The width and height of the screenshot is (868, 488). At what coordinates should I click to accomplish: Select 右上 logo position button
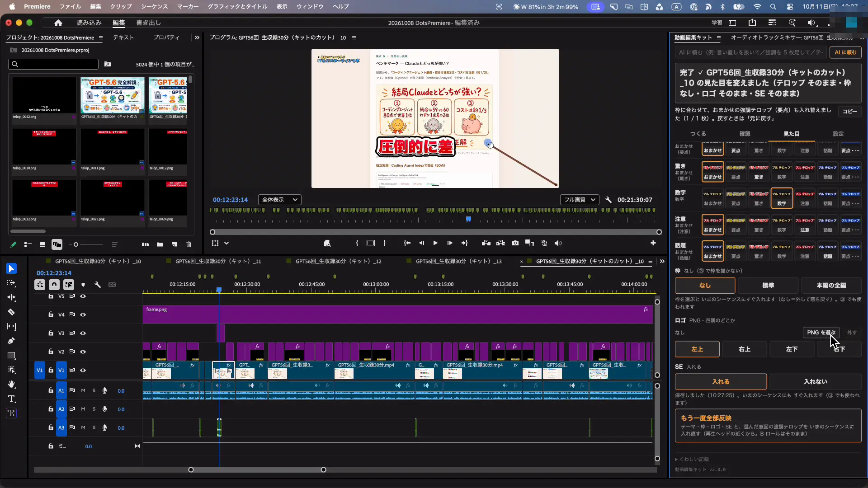click(745, 349)
